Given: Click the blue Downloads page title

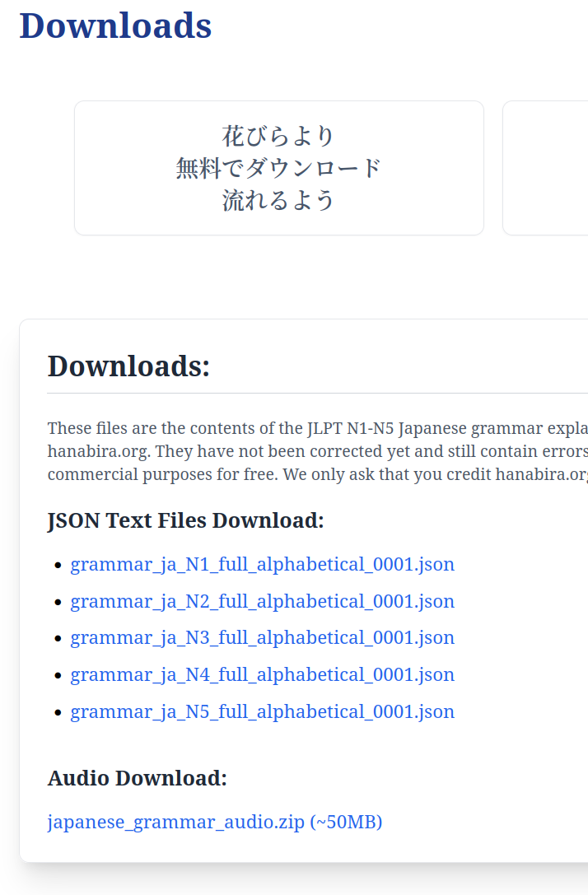Looking at the screenshot, I should [x=115, y=26].
